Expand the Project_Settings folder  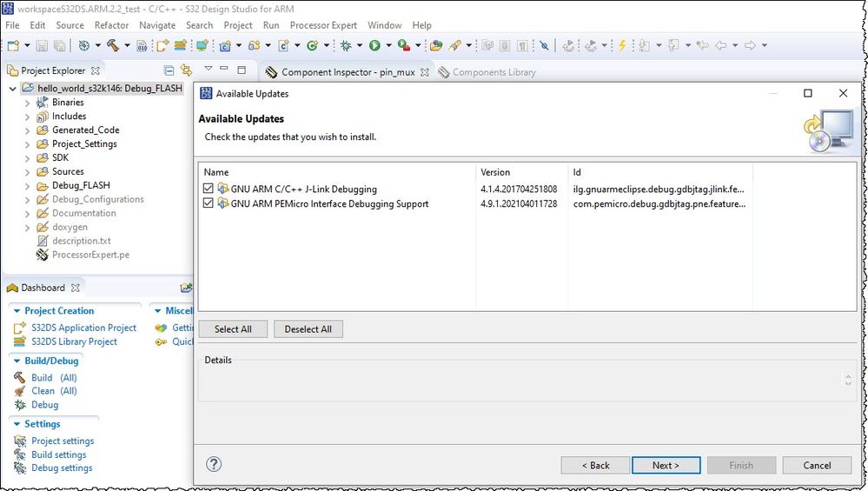pyautogui.click(x=27, y=144)
